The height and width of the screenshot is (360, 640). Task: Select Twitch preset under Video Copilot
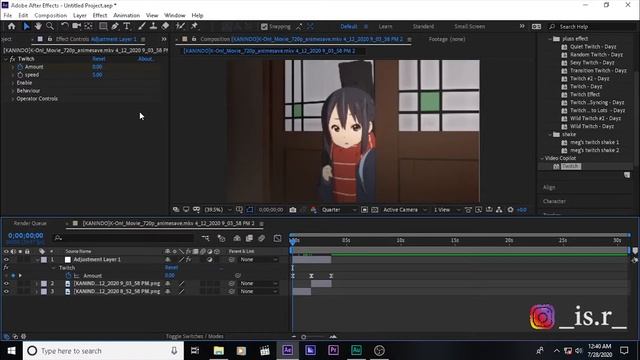(x=570, y=166)
